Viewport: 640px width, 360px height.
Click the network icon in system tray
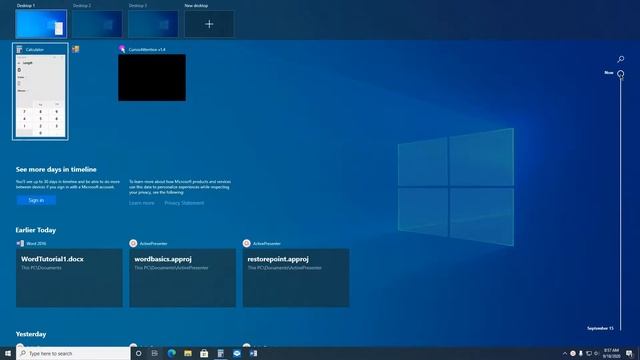pyautogui.click(x=589, y=353)
